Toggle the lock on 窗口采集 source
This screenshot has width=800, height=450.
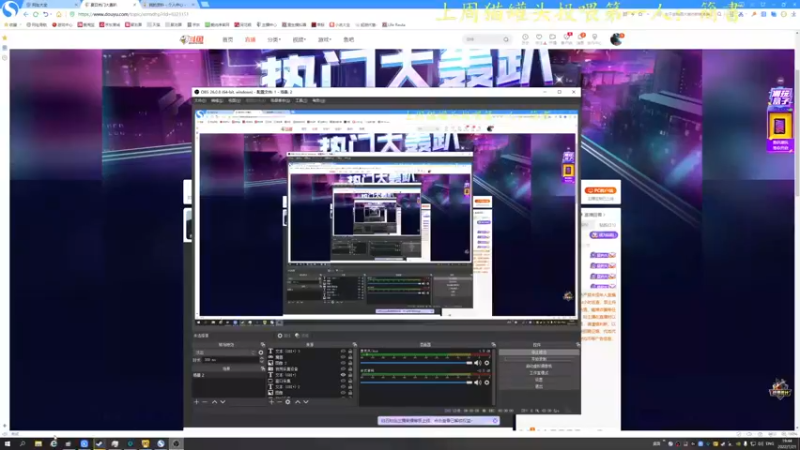point(350,381)
